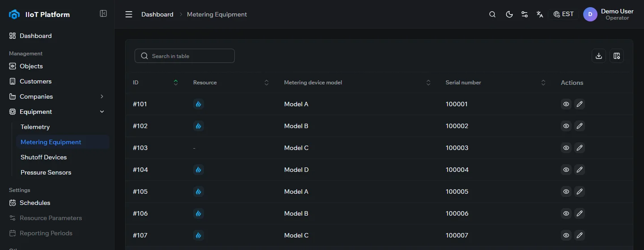Image resolution: width=644 pixels, height=250 pixels.
Task: Click the Actions column header
Action: (x=572, y=83)
